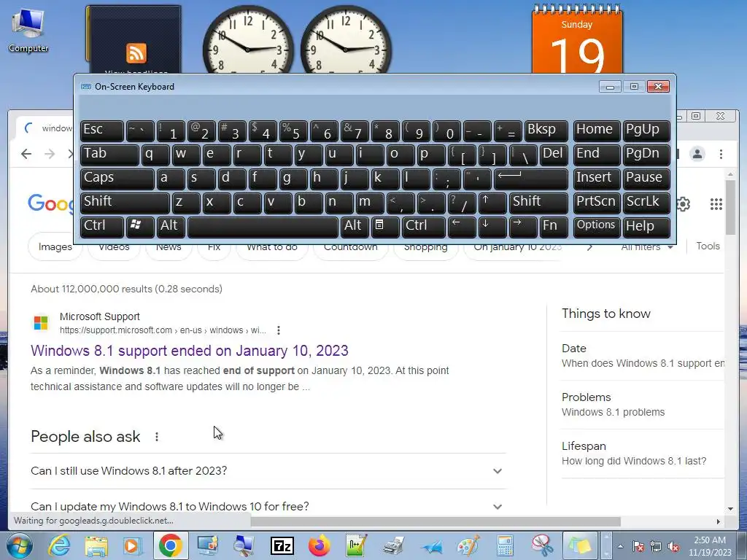Screen dimensions: 747x560
Task: Open Paint from the taskbar
Action: 468,545
